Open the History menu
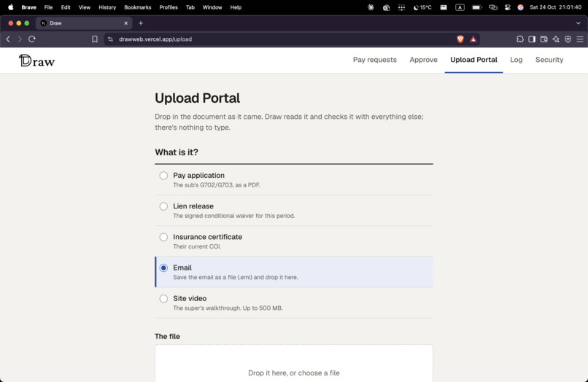 tap(107, 7)
